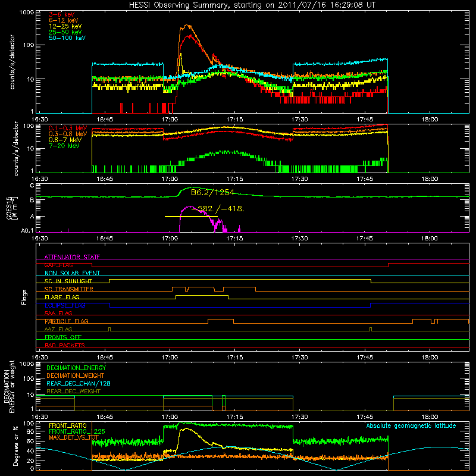Viewport: 476px width, 476px height.
Task: Click the peak of the orange 6-12 keV curve
Action: pos(187,26)
